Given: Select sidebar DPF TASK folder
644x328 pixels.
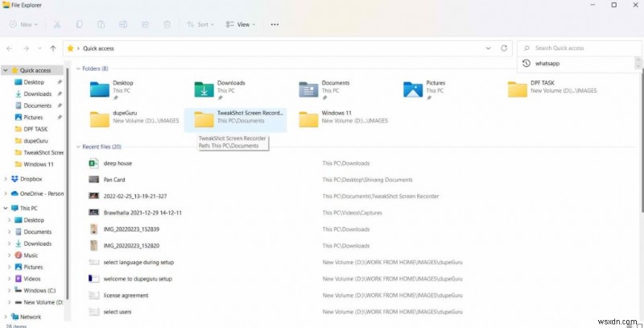Looking at the screenshot, I should coord(31,129).
